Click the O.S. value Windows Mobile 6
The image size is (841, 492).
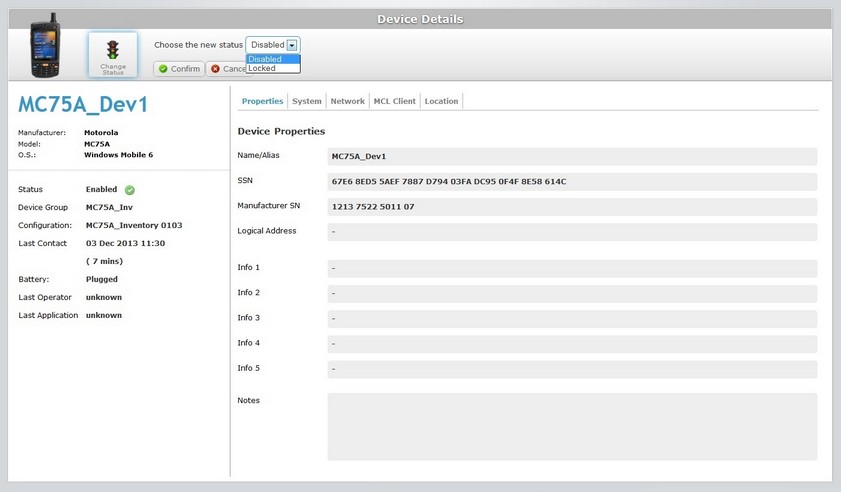[119, 155]
